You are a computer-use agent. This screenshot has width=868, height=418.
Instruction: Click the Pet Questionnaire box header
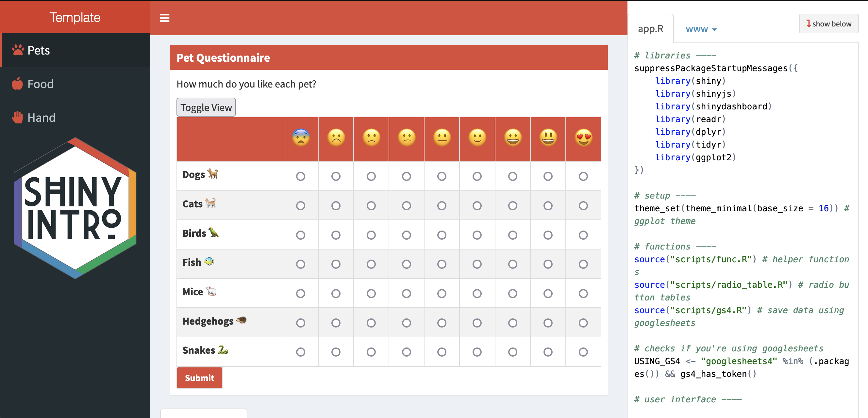[389, 57]
